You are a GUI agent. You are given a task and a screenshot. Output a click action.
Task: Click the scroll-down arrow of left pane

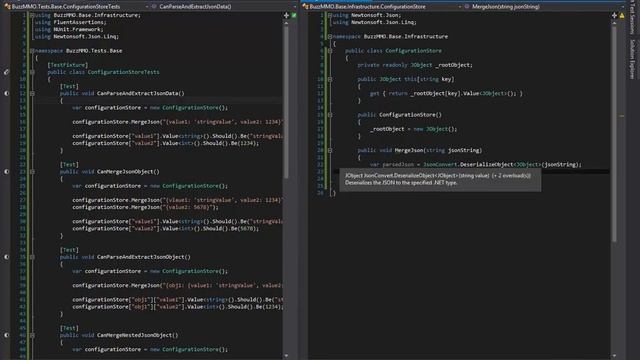(x=286, y=356)
